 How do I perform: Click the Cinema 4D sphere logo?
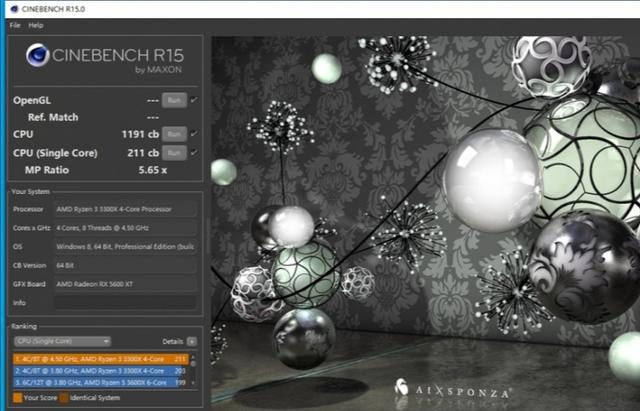pyautogui.click(x=39, y=56)
